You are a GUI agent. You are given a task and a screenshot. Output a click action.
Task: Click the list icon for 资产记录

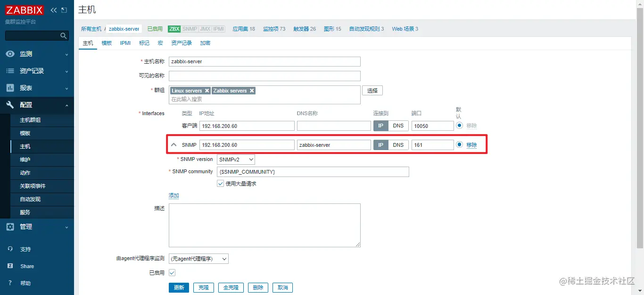tap(10, 71)
